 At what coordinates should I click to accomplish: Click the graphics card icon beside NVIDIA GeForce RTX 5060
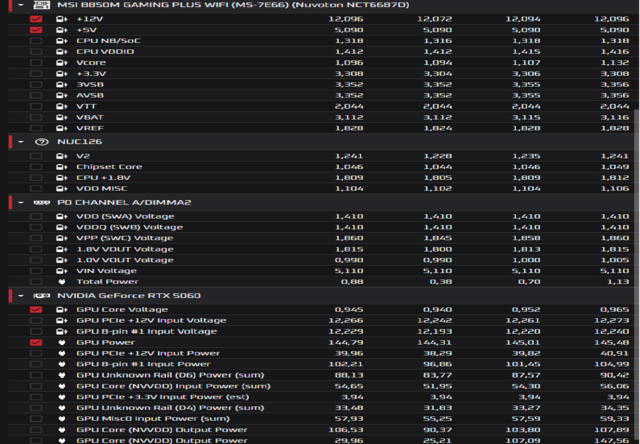pyautogui.click(x=41, y=295)
